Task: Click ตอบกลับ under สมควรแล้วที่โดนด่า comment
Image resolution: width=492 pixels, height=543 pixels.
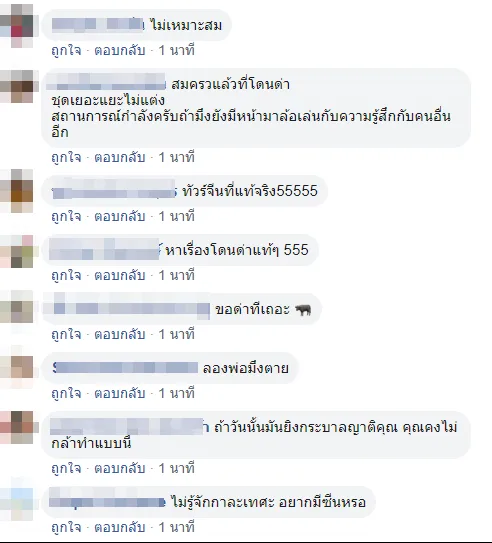Action: pyautogui.click(x=120, y=158)
